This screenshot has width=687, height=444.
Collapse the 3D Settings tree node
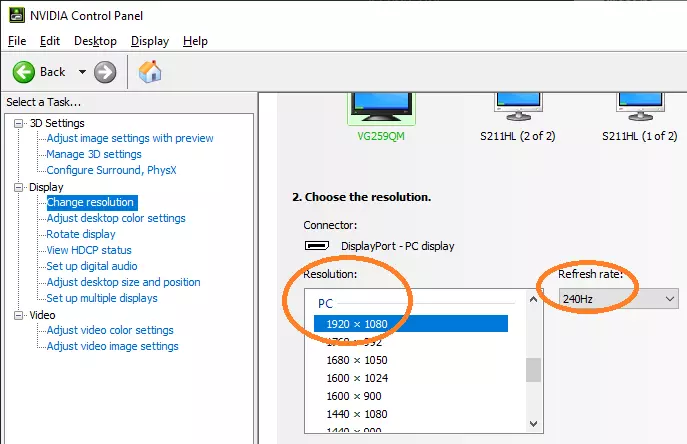18,123
